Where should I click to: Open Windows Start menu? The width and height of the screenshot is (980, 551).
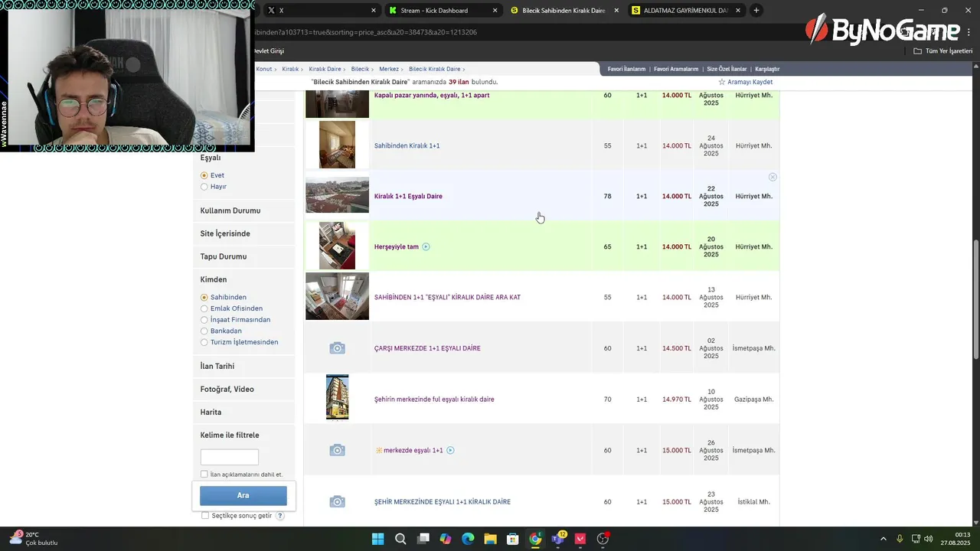point(377,539)
